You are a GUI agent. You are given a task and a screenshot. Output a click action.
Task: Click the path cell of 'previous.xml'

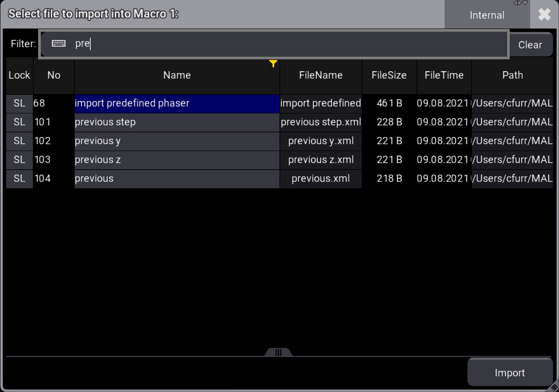pyautogui.click(x=512, y=179)
